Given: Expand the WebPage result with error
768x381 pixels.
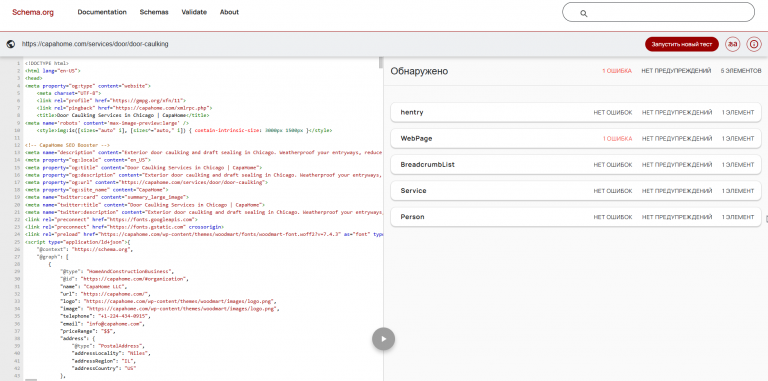Looking at the screenshot, I should [576, 139].
